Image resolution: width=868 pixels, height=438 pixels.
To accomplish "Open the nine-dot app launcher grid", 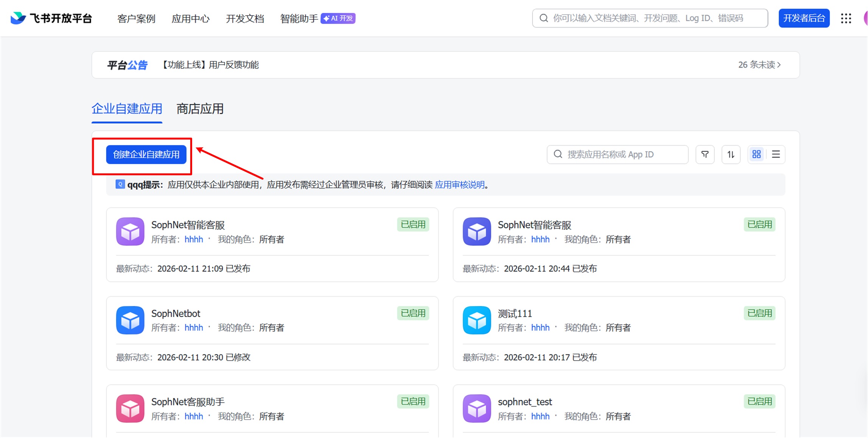I will pos(846,18).
